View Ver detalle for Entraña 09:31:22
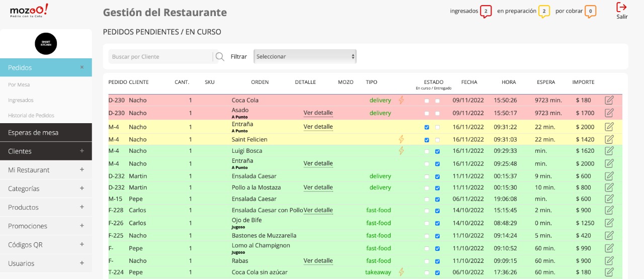This screenshot has height=279, width=644. pos(318,127)
